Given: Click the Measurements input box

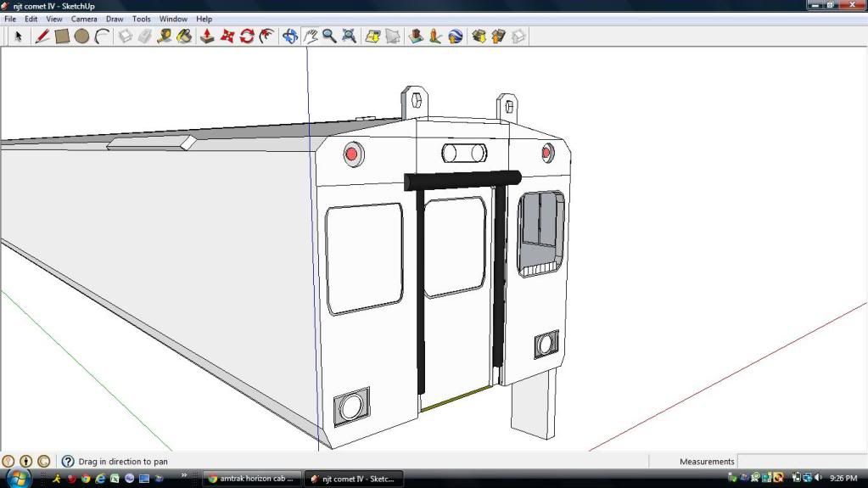Looking at the screenshot, I should pos(801,462).
